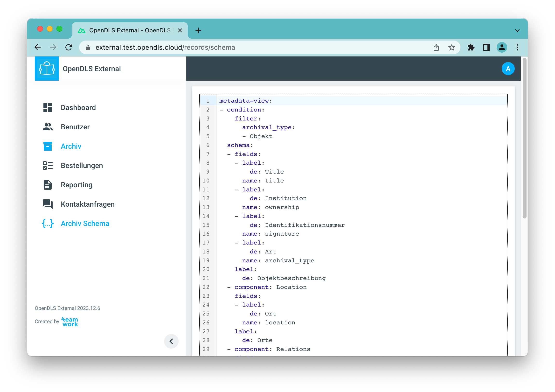Click the version text 'OpenDLS External 2023.12.6'
Viewport: 555px width, 392px height.
coord(67,308)
